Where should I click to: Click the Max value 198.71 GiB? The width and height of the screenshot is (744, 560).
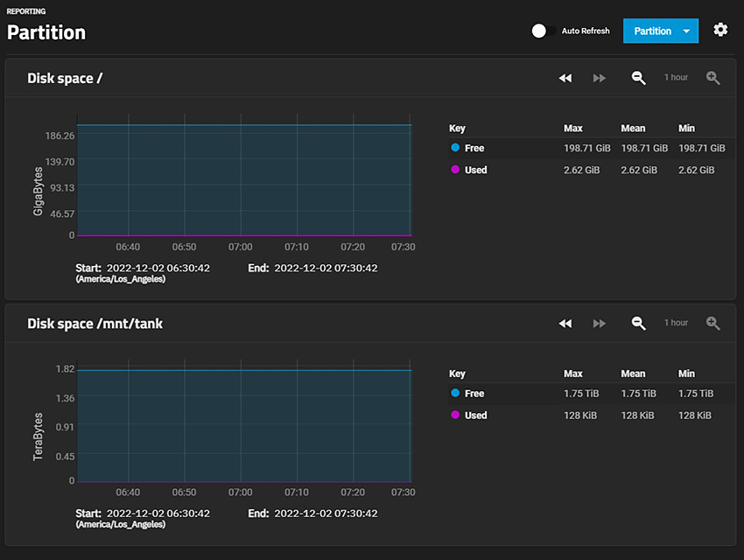(x=587, y=148)
